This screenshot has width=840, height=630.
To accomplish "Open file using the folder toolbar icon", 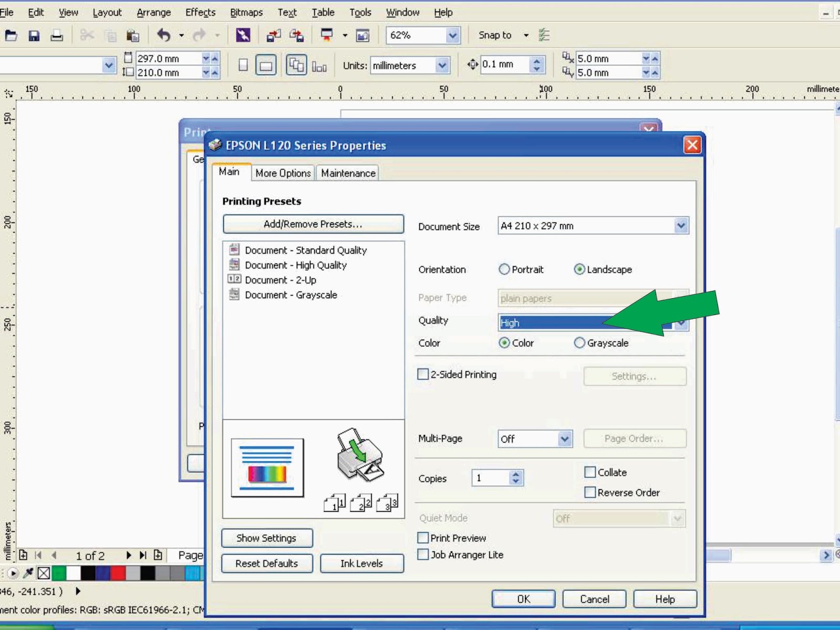I will (11, 35).
